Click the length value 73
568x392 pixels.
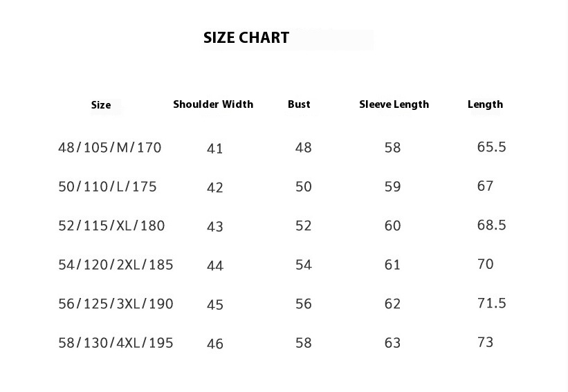[x=486, y=342]
